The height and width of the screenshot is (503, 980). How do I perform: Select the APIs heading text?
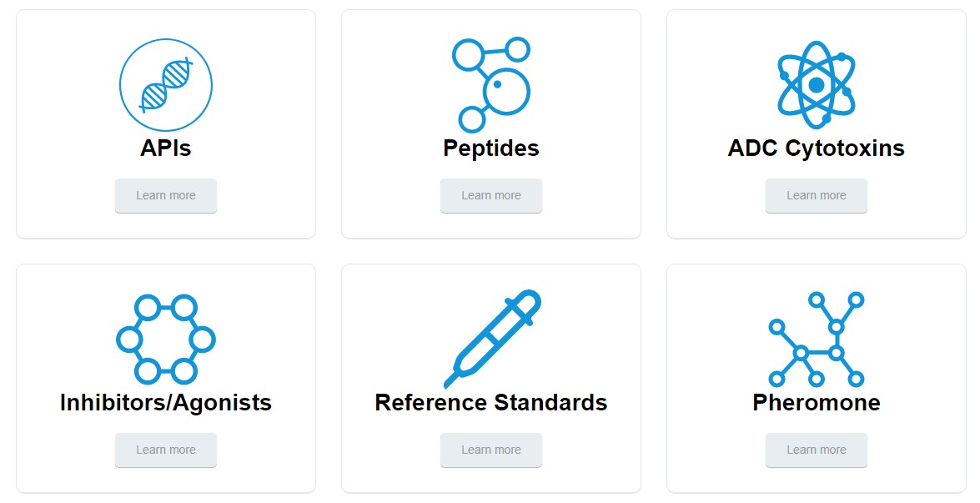(166, 148)
